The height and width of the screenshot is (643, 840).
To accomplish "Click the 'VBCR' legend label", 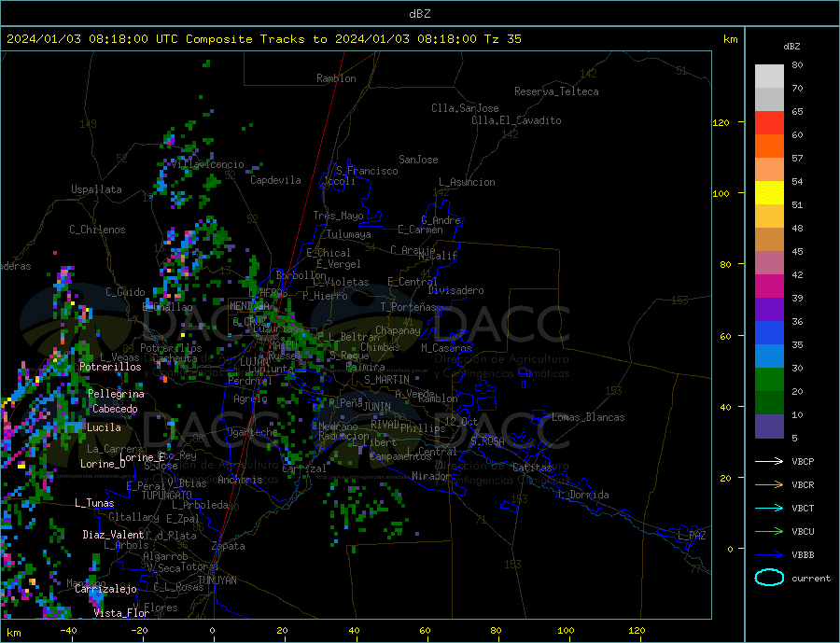I will (x=803, y=485).
